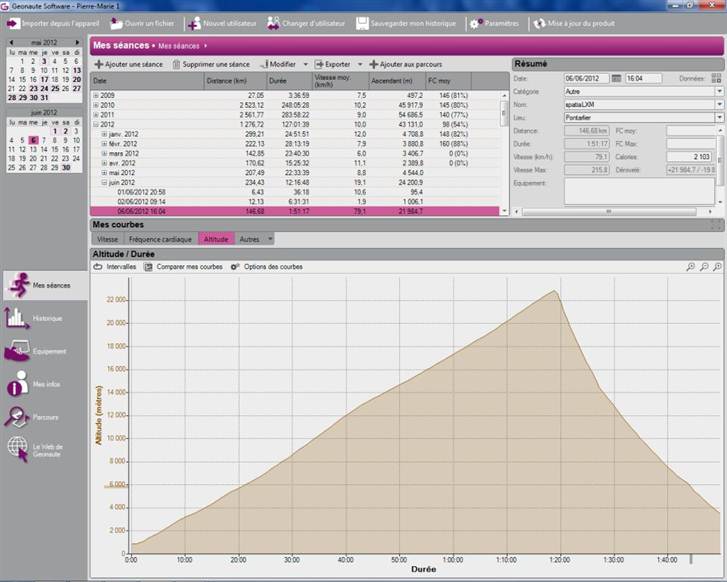Image resolution: width=727 pixels, height=582 pixels.
Task: Open the Exporter dropdown arrow
Action: click(x=360, y=64)
